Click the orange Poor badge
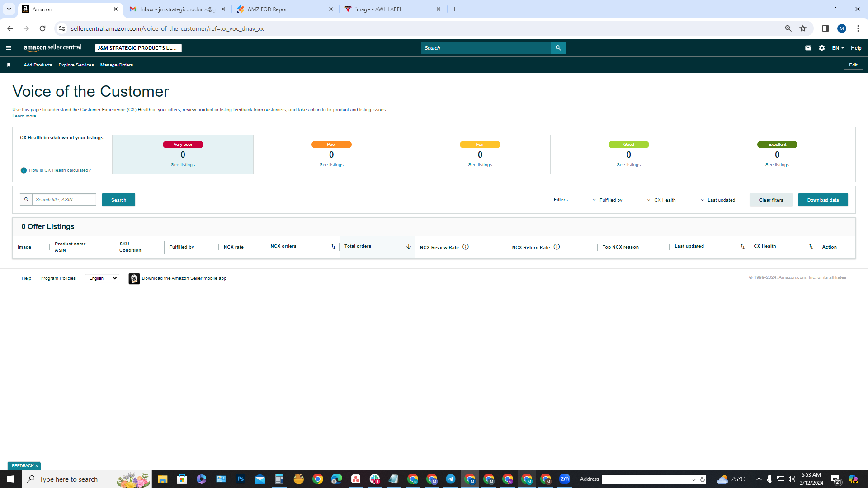The height and width of the screenshot is (488, 868). click(331, 145)
